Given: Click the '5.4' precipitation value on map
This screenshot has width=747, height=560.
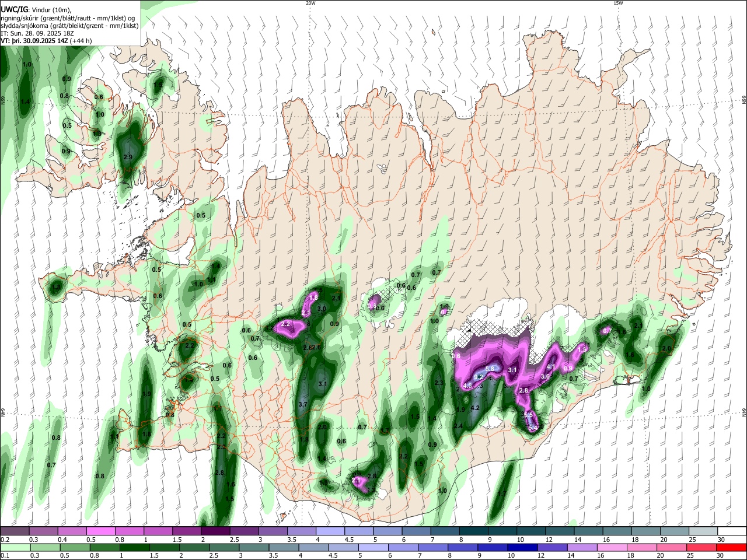Looking at the screenshot, I should pos(533,428).
